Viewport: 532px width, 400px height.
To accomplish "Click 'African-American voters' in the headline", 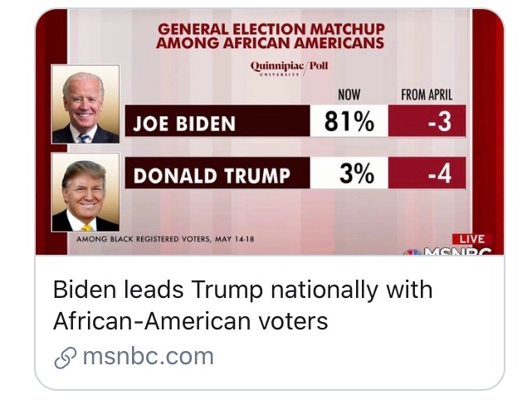I will pyautogui.click(x=191, y=320).
